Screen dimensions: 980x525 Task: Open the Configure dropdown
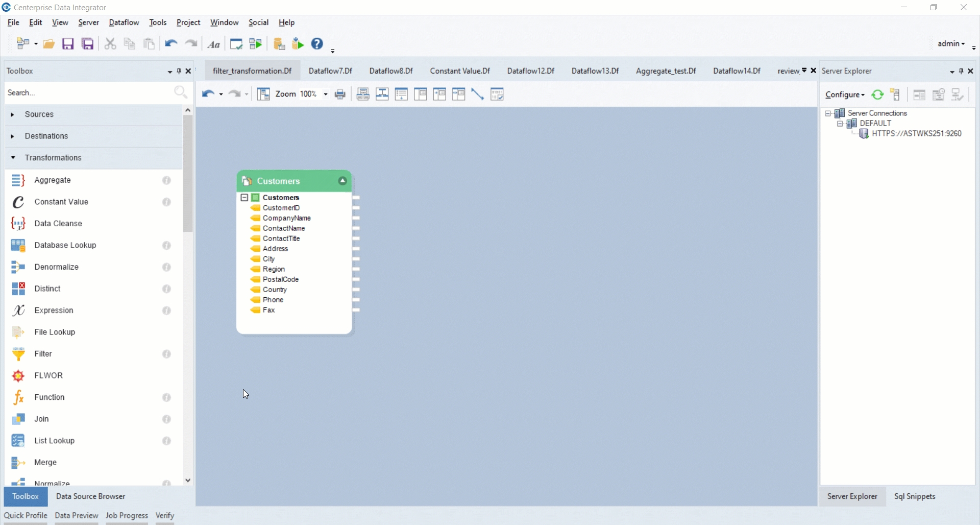845,95
